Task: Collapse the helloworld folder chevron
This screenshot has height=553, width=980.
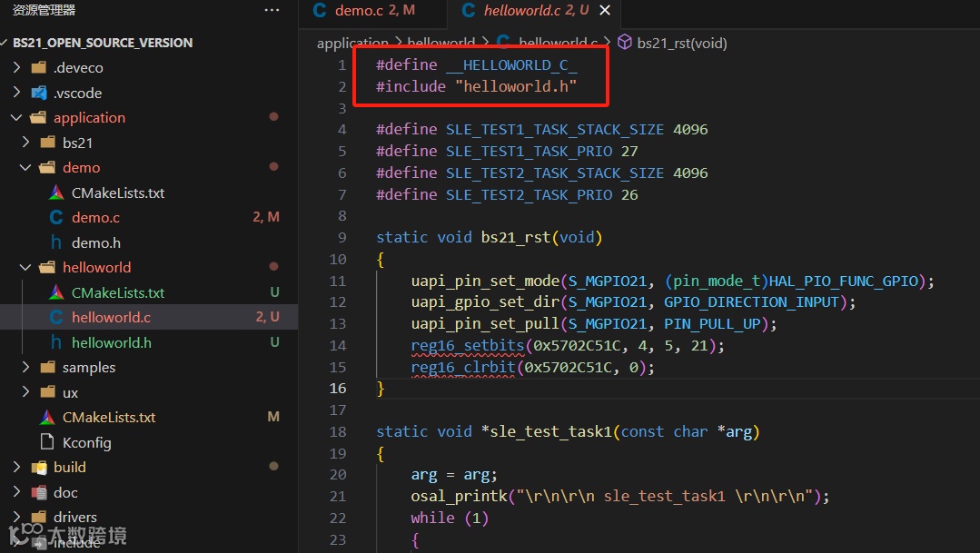Action: click(25, 268)
